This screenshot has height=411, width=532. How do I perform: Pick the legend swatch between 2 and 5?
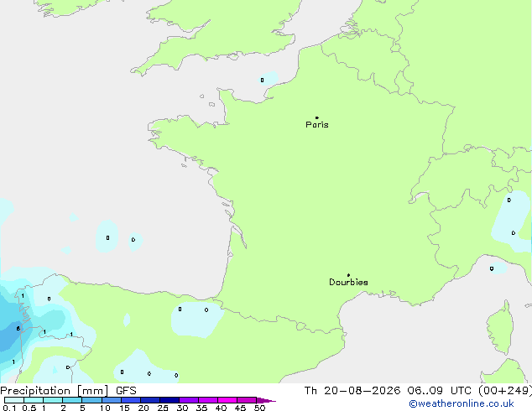(x=72, y=400)
